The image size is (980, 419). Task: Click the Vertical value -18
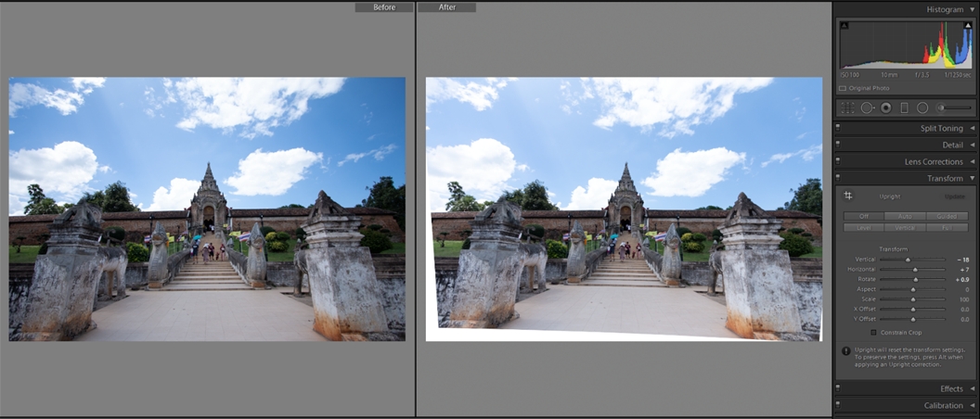(961, 260)
